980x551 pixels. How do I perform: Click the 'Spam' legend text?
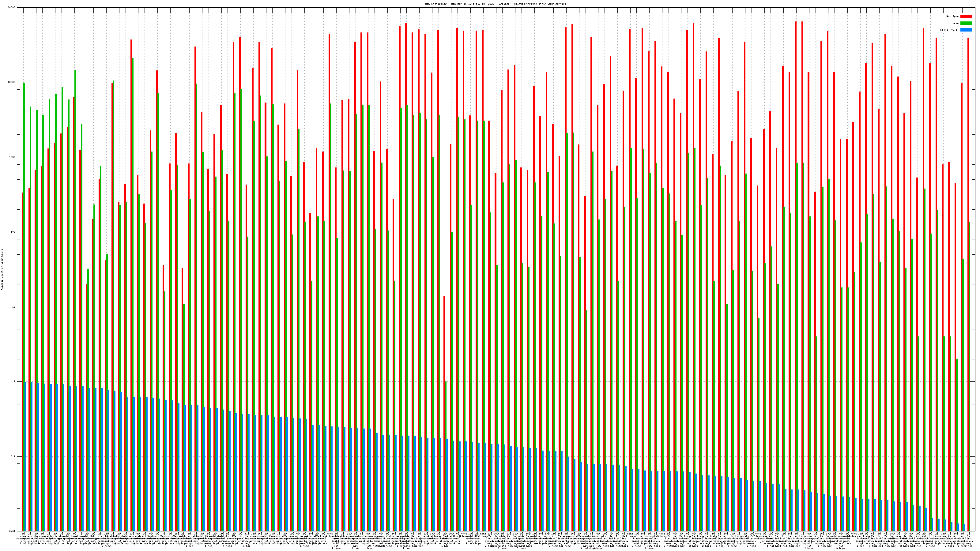[x=956, y=23]
